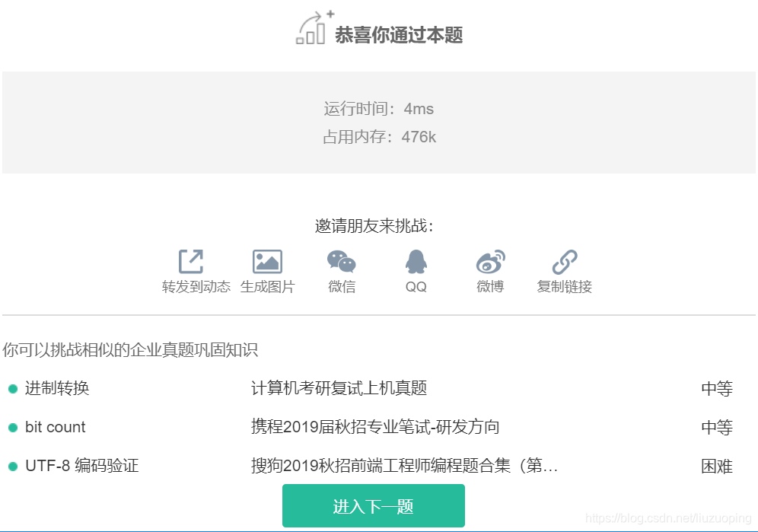Open the 搜狗2019秋招前端工程师编程题合集 link
758x532 pixels.
pyautogui.click(x=403, y=467)
